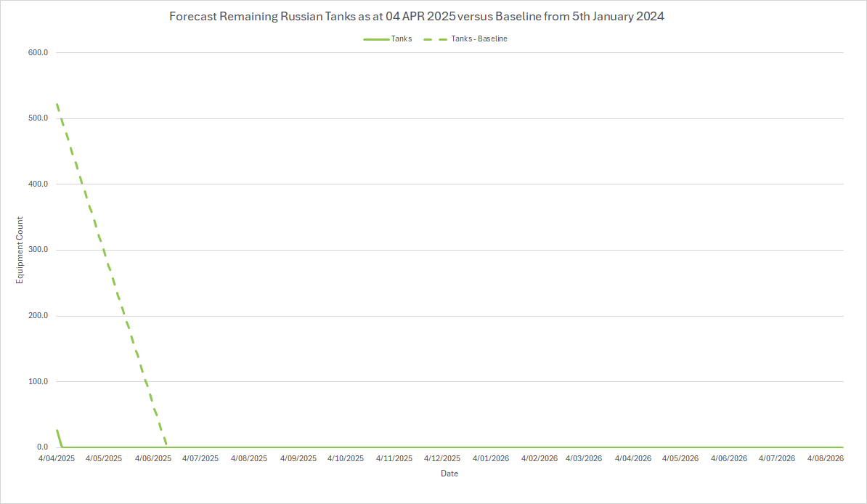The image size is (867, 504).
Task: Click the 4/04/2025 date axis label
Action: coord(57,459)
